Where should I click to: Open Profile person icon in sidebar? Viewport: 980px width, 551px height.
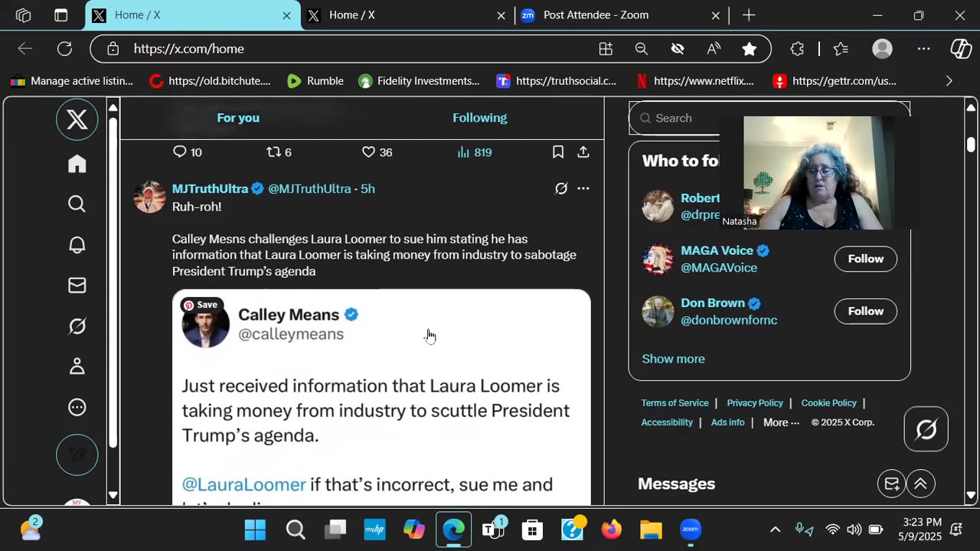pos(77,367)
